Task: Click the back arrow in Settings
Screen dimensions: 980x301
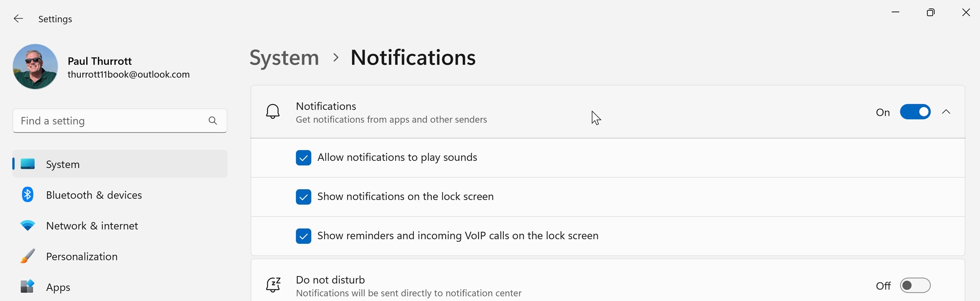Action: point(18,19)
